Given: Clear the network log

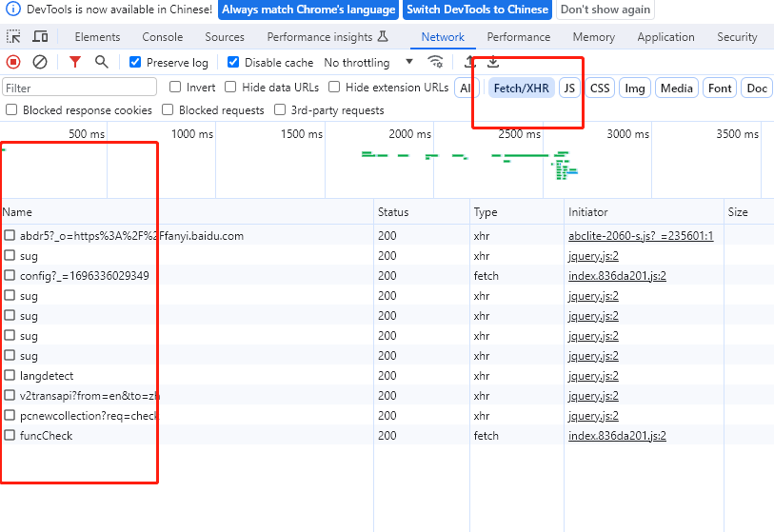Looking at the screenshot, I should tap(40, 62).
